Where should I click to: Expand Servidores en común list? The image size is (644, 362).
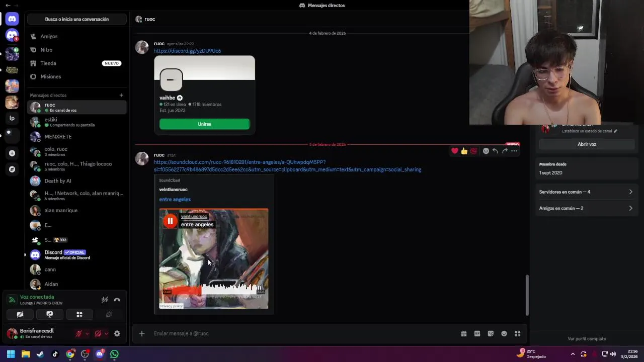coord(586,192)
